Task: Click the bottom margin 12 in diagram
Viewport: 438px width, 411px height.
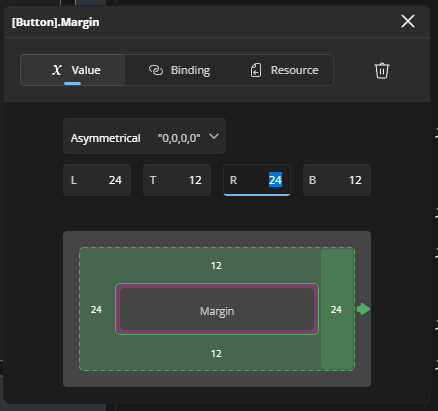Action: pyautogui.click(x=216, y=354)
